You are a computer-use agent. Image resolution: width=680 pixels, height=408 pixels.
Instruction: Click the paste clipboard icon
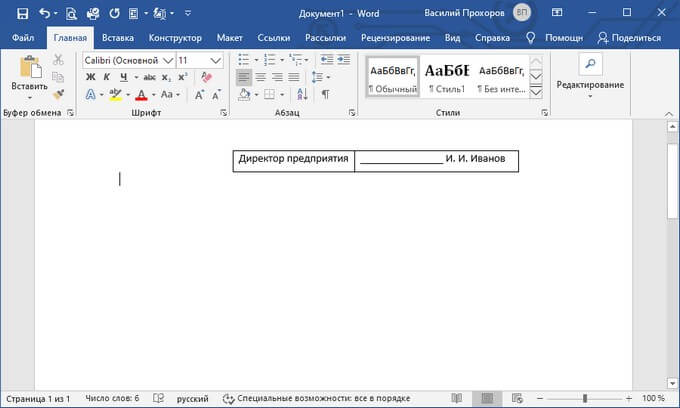point(30,68)
